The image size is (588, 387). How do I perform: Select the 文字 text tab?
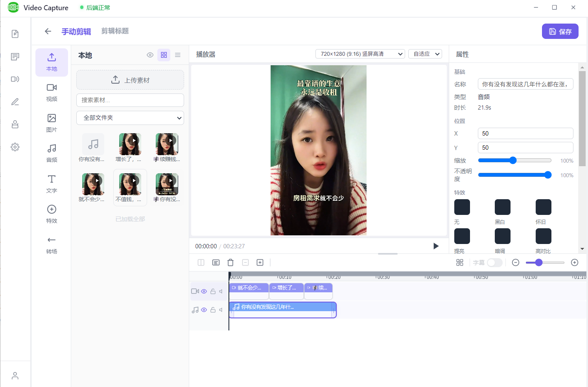(52, 184)
